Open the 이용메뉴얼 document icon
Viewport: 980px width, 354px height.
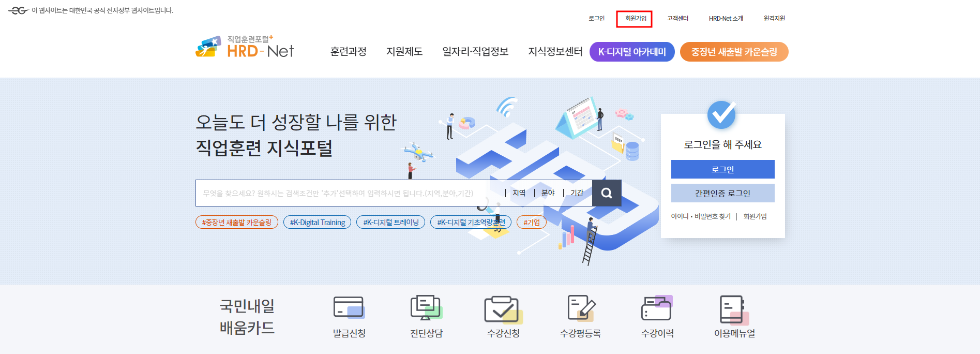[x=734, y=309]
